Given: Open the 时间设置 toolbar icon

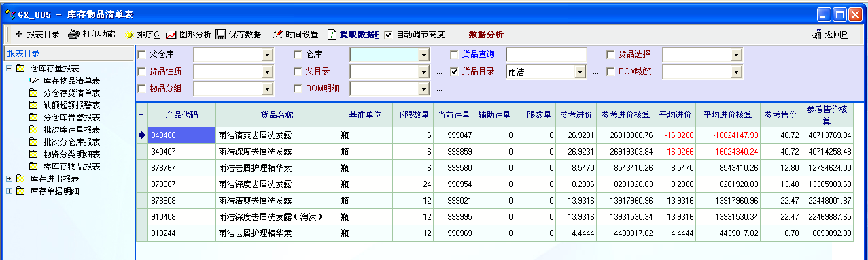Looking at the screenshot, I should [278, 35].
